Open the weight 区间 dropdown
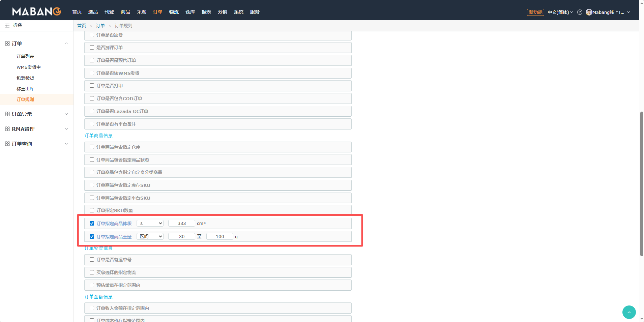 [x=150, y=236]
